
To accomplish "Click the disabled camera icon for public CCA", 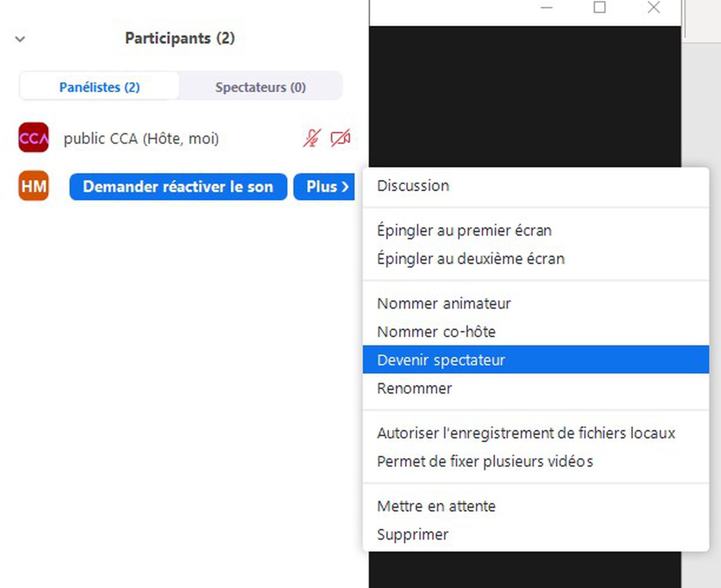I will click(340, 138).
